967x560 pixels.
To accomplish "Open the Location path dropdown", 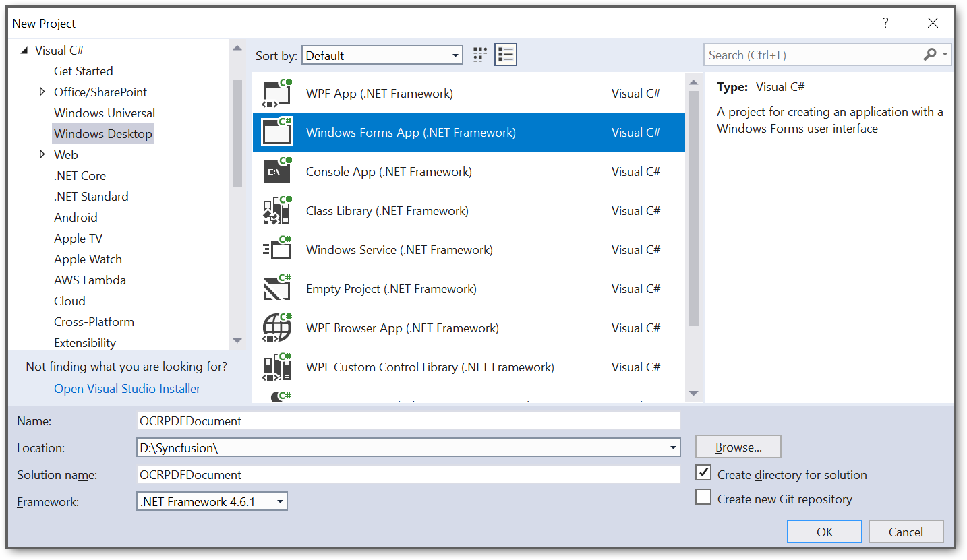I will [673, 447].
